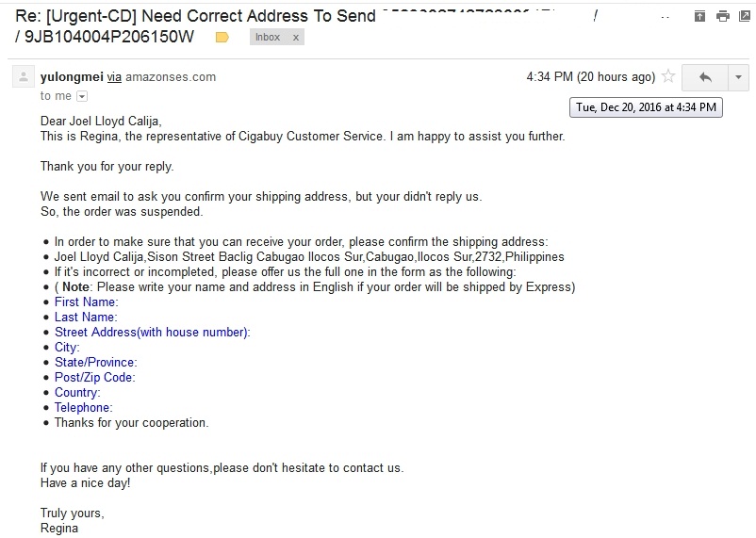
Task: Click the yellow importance marker
Action: [222, 38]
